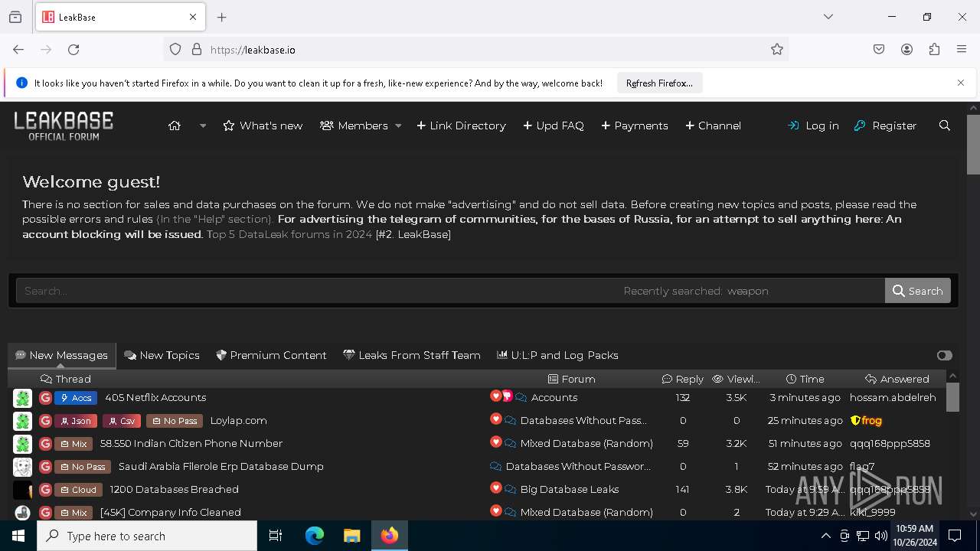Click the G icon on Loylap.com row
The height and width of the screenshot is (551, 980).
45,420
